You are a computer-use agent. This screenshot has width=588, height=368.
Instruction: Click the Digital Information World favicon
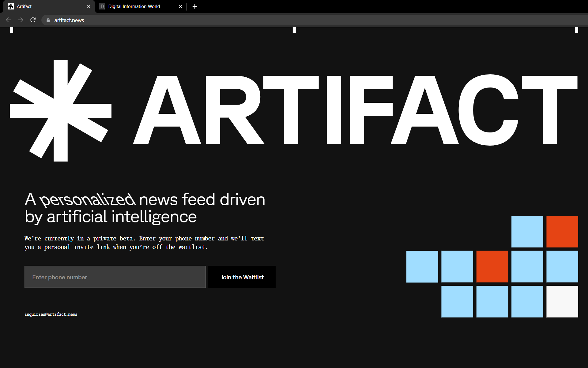(x=102, y=6)
